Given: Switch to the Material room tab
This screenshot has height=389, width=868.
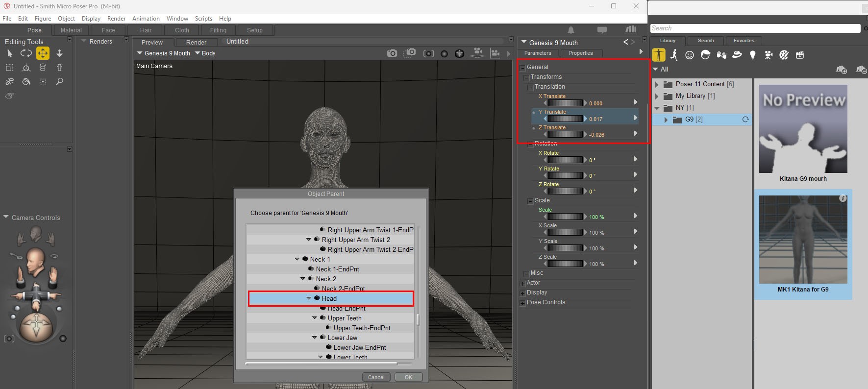Looking at the screenshot, I should click(x=71, y=30).
